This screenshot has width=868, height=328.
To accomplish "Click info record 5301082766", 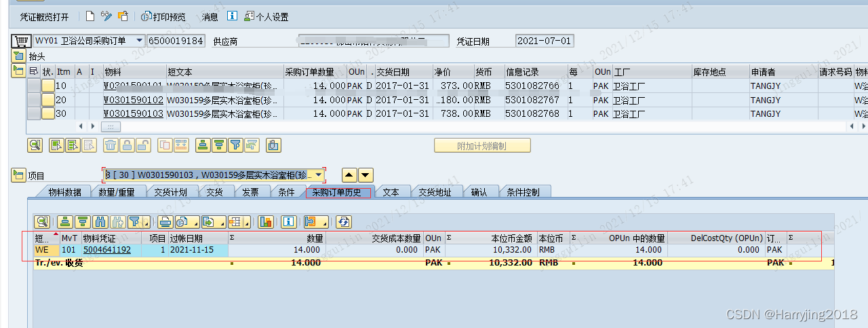I will coord(532,86).
